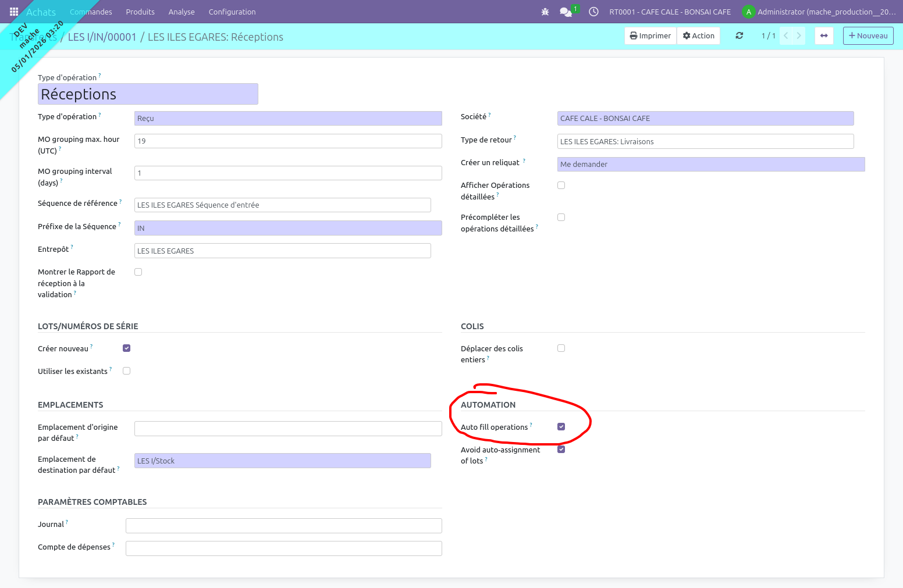The height and width of the screenshot is (588, 903).
Task: Click the debug bug icon
Action: 545,12
